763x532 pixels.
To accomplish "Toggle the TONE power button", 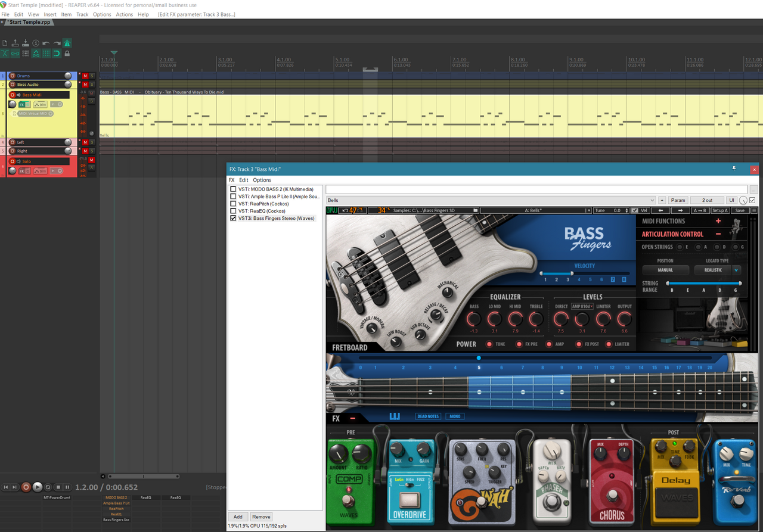I will point(489,344).
